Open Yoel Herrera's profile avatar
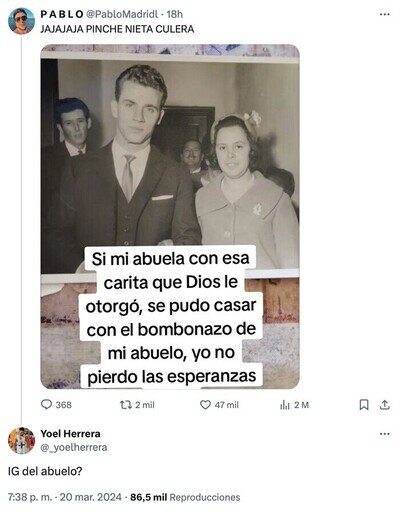Viewport: 400px width, 512px height. point(21,440)
